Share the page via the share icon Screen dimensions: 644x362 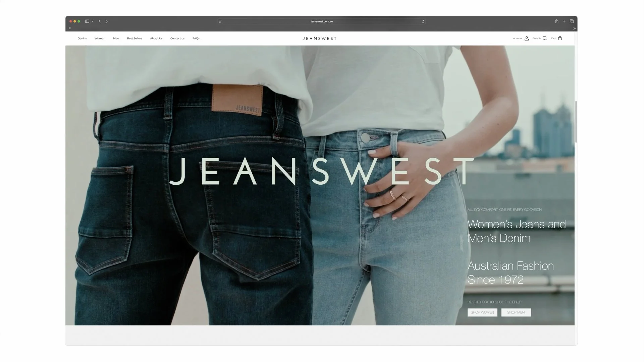(x=556, y=21)
